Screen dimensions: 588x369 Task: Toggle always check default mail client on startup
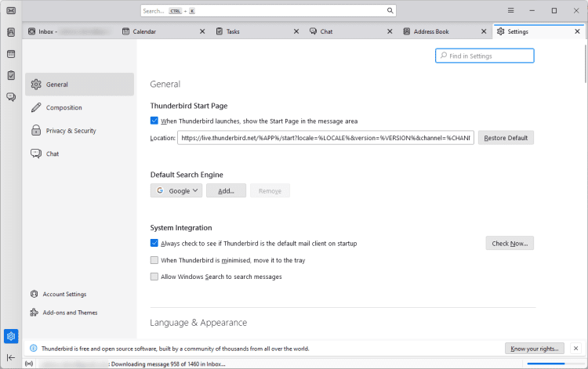point(154,243)
